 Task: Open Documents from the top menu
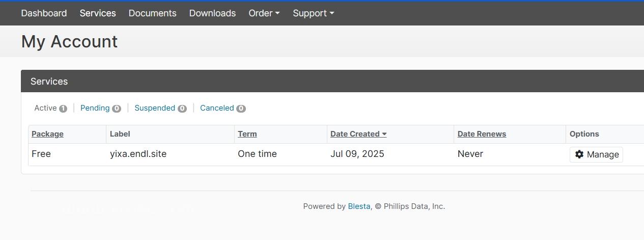(x=152, y=13)
